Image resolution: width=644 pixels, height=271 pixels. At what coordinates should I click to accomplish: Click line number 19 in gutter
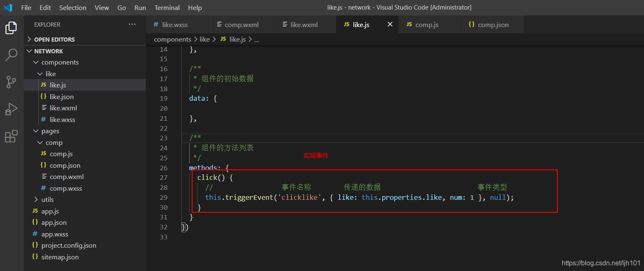(163, 98)
